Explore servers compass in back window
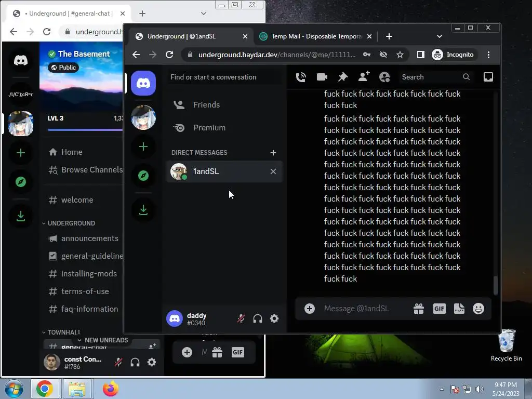The image size is (532, 399). coord(21,182)
